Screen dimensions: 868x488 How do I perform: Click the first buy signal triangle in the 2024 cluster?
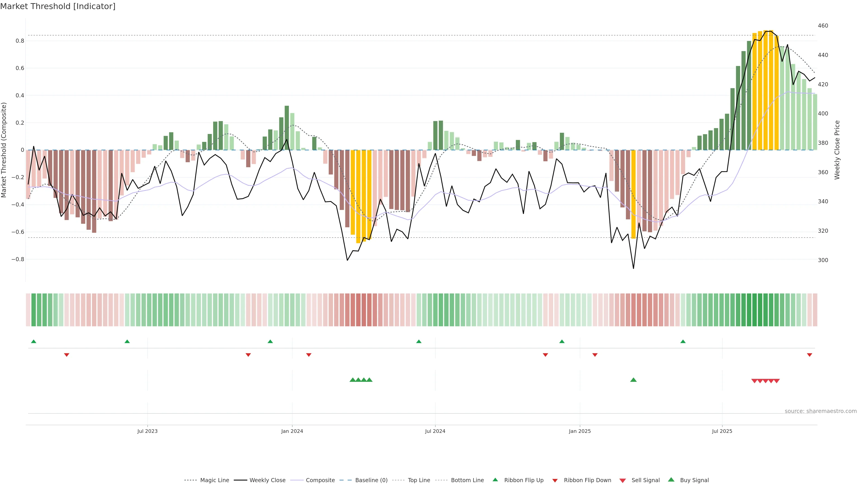tap(353, 380)
